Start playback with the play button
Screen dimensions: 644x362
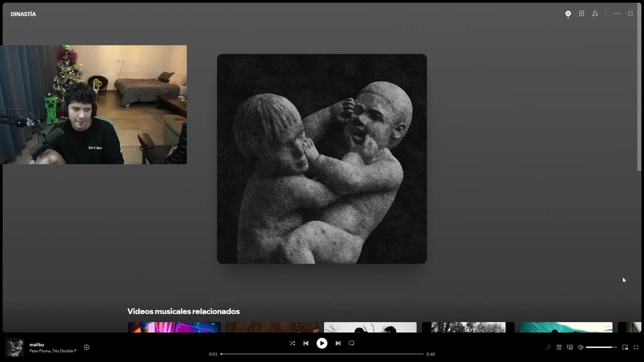click(x=322, y=343)
